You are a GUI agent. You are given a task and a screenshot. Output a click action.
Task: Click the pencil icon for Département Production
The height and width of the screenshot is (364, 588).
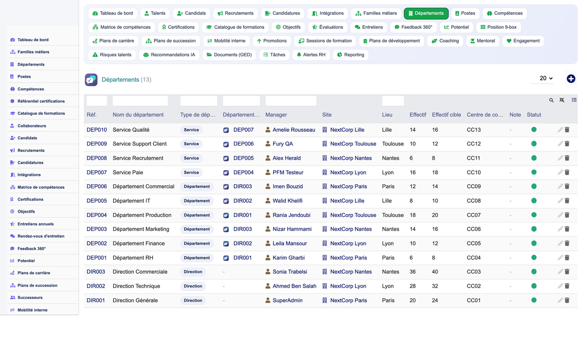560,215
